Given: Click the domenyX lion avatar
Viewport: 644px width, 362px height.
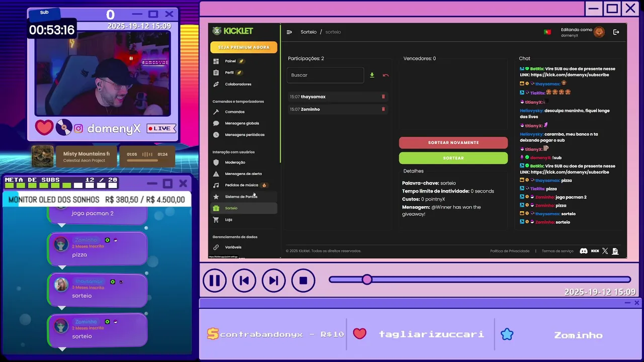Looking at the screenshot, I should click(x=599, y=32).
